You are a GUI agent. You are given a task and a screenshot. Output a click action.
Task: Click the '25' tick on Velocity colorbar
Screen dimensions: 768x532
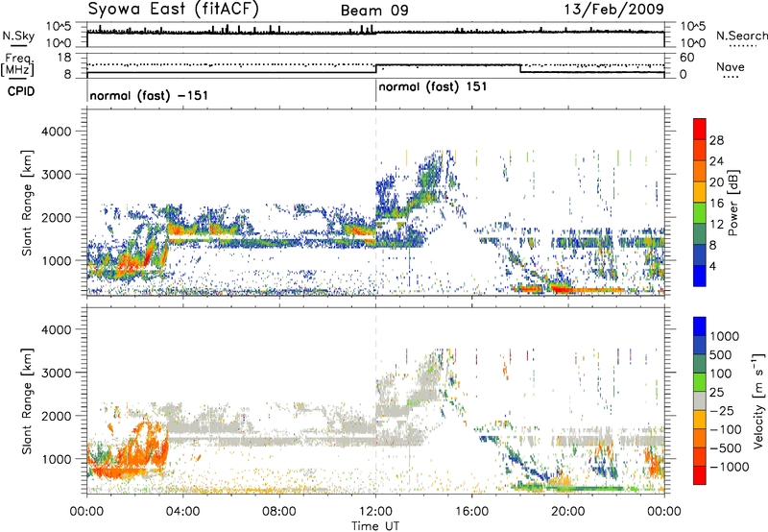pos(716,392)
